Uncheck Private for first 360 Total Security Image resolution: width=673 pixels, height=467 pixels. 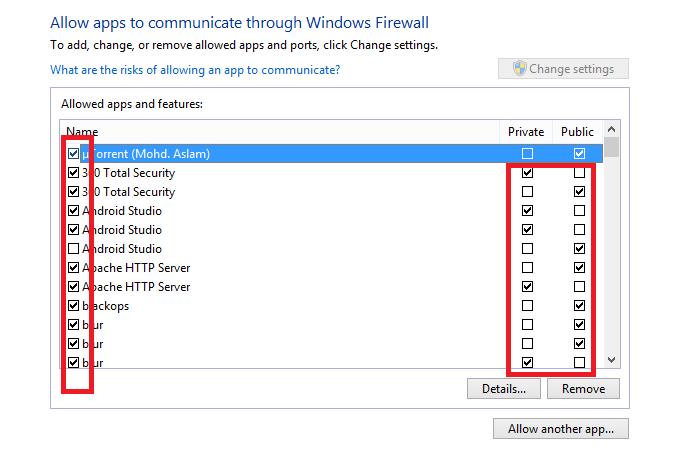pos(527,173)
